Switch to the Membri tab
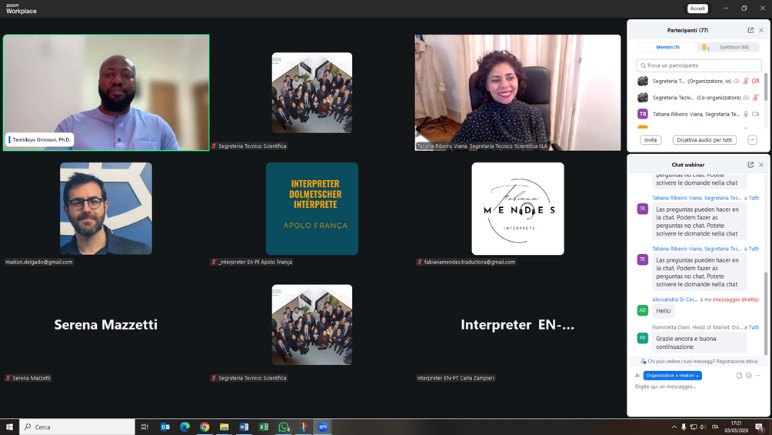The image size is (772, 435). (668, 47)
